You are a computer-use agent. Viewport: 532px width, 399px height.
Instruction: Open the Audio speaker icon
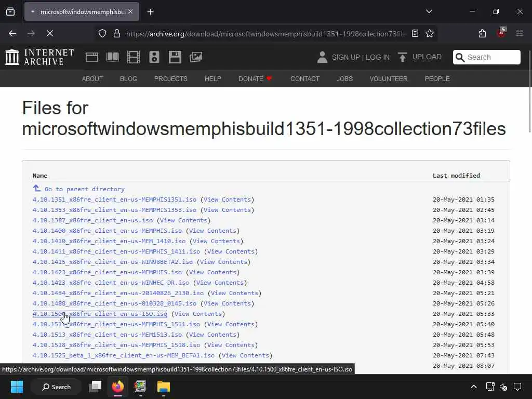pyautogui.click(x=154, y=57)
